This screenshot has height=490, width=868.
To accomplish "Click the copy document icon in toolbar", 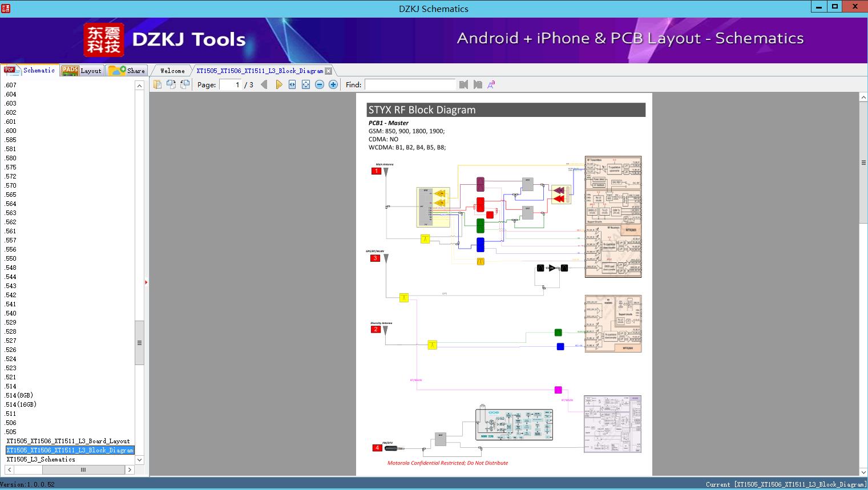I will pos(158,84).
